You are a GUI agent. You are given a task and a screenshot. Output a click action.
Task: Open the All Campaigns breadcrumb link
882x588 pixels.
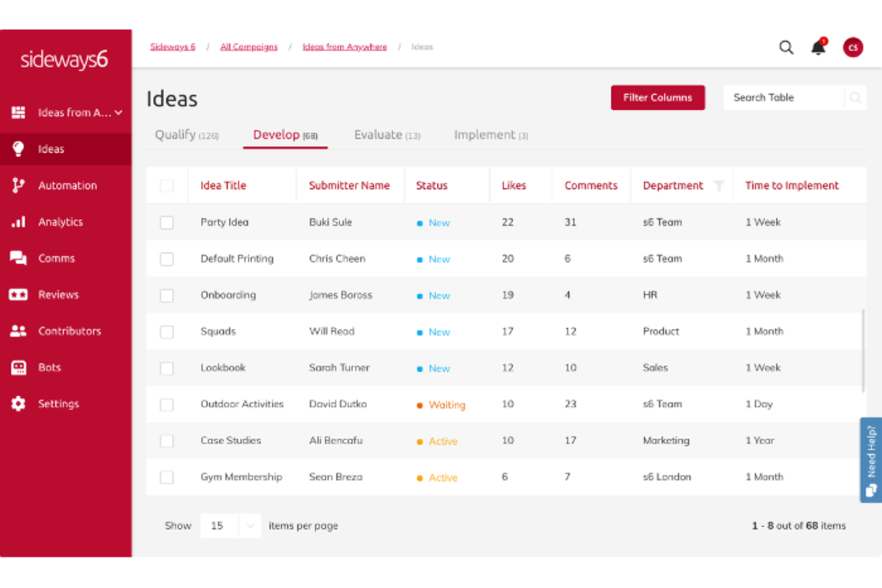point(249,46)
